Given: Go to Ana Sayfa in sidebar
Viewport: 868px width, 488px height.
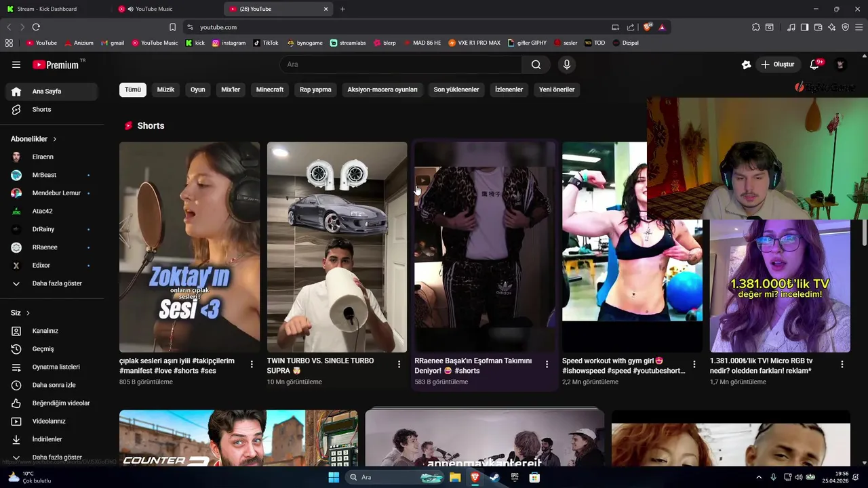Looking at the screenshot, I should point(52,91).
